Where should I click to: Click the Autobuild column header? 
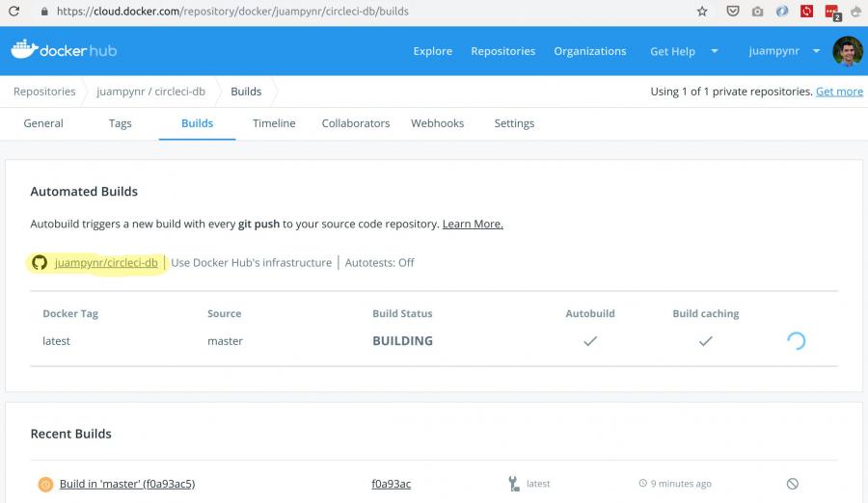pos(590,313)
